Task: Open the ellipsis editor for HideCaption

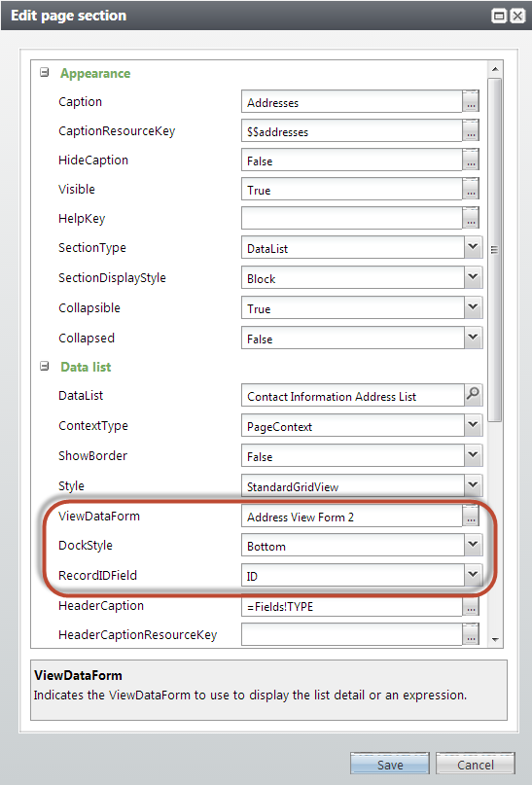Action: click(471, 160)
